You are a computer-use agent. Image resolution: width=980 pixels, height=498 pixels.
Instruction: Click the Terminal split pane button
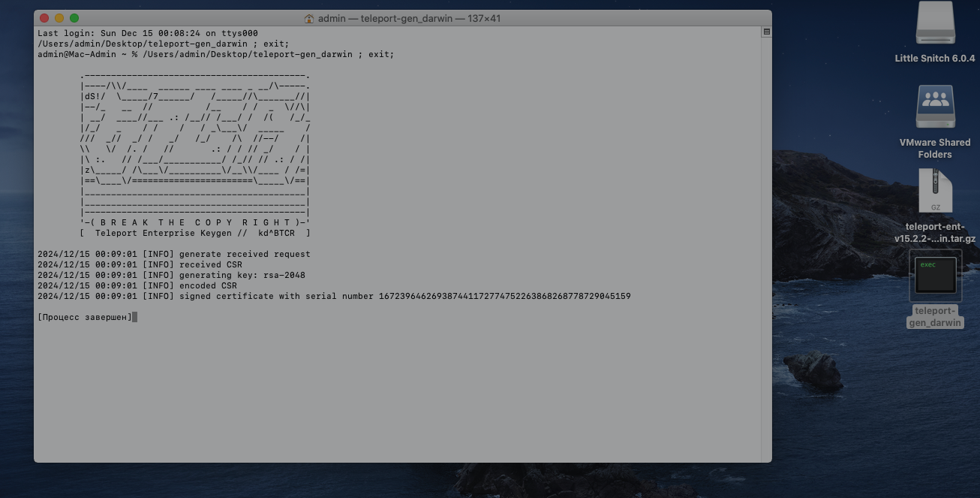tap(766, 32)
